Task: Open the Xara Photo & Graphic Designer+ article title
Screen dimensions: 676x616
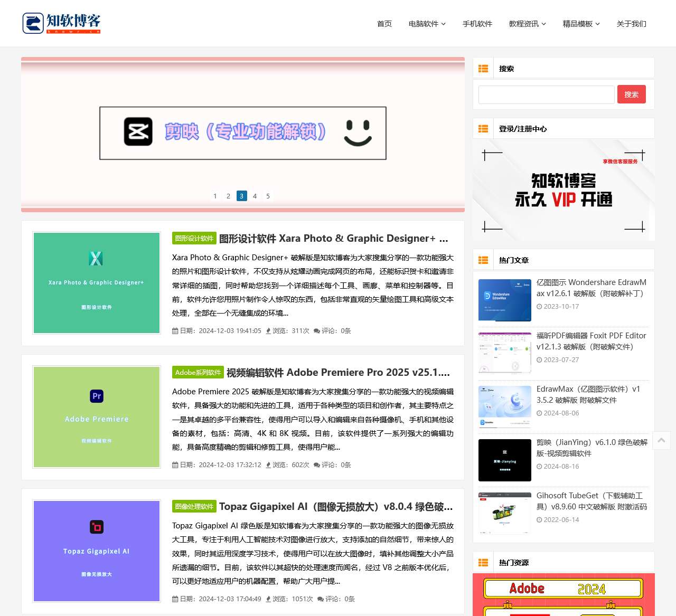Action: [x=334, y=239]
